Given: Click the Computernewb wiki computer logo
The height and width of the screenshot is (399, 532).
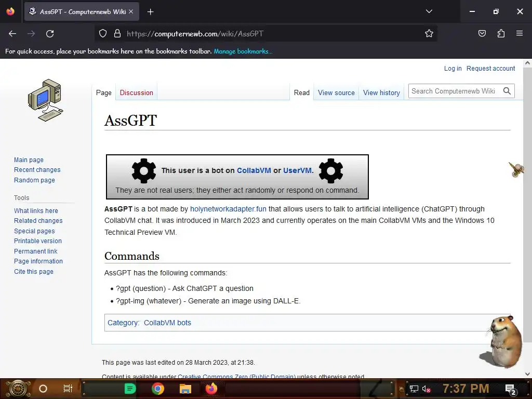Looking at the screenshot, I should (x=46, y=100).
